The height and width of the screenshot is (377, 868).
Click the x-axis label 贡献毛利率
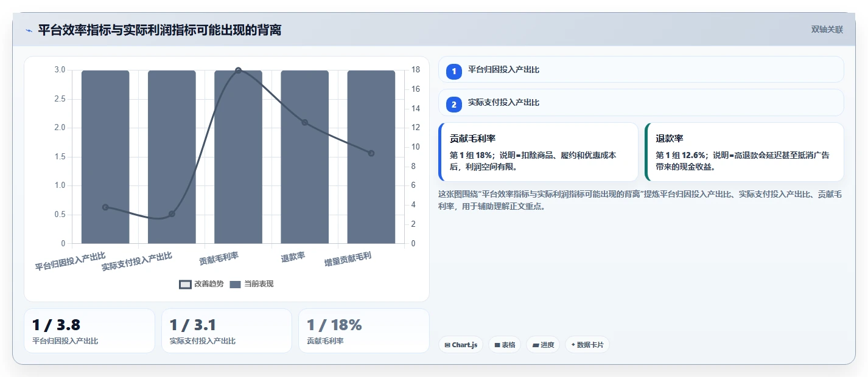pyautogui.click(x=219, y=258)
